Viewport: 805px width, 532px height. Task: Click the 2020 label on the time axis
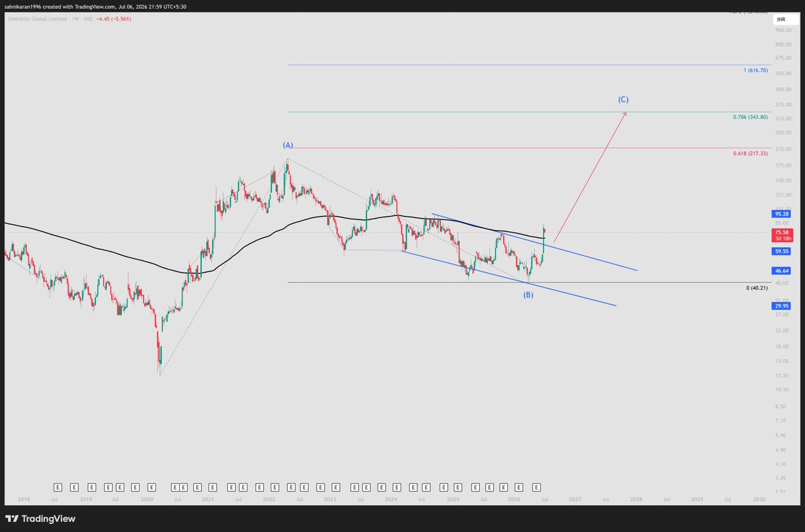(147, 499)
